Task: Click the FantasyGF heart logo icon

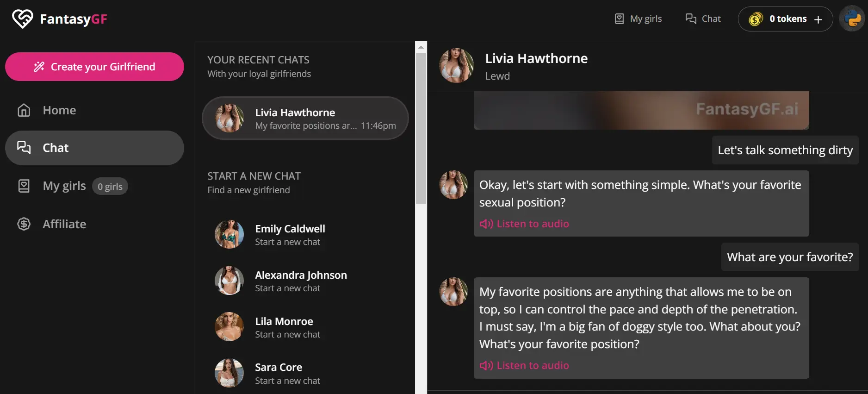Action: click(22, 19)
